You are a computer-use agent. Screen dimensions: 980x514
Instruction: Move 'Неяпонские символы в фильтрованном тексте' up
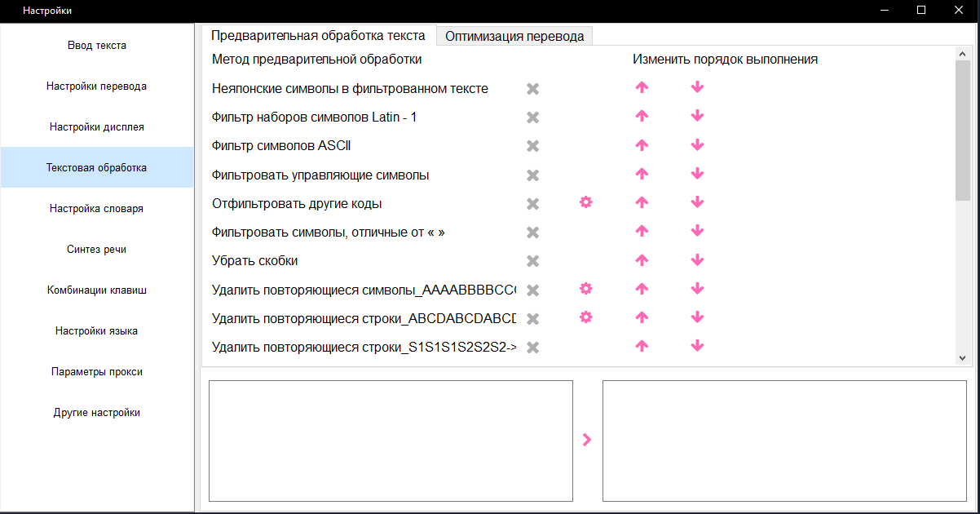point(642,87)
